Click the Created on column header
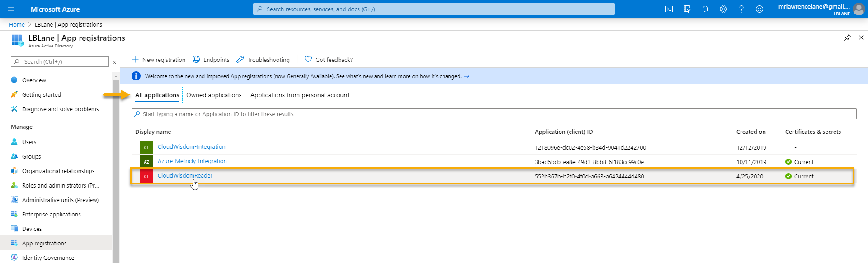This screenshot has height=263, width=868. 751,132
